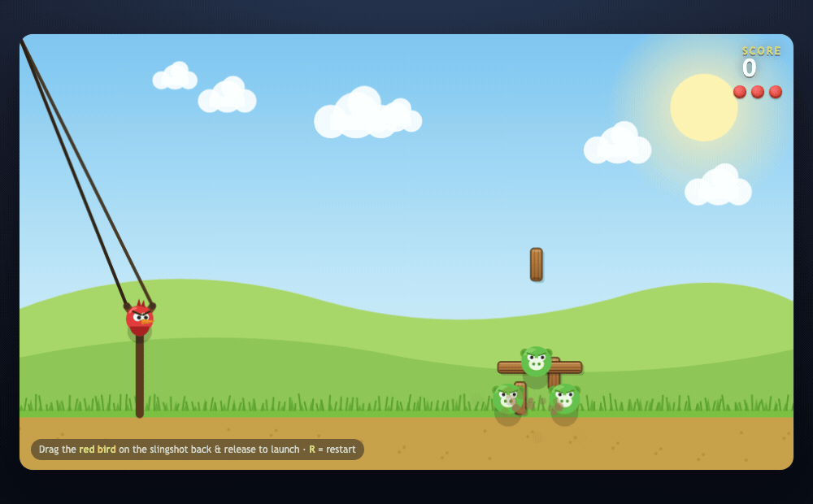Screen dimensions: 813x504
Task: Click the SCORE label
Action: (x=761, y=51)
